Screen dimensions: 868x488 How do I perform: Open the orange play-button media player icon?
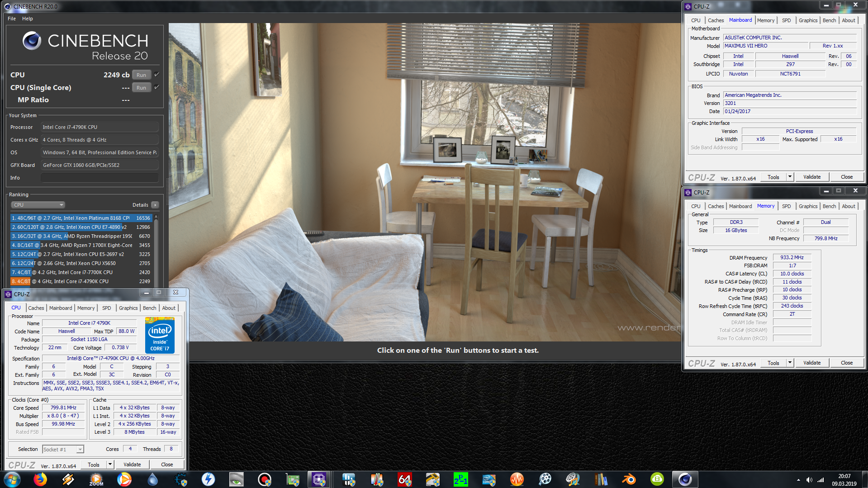coord(124,479)
